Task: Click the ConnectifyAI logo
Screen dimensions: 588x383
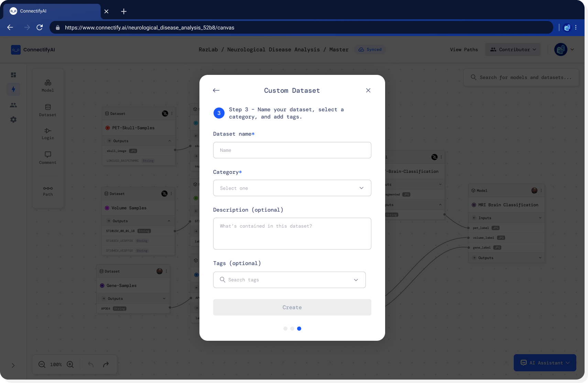Action: (33, 50)
